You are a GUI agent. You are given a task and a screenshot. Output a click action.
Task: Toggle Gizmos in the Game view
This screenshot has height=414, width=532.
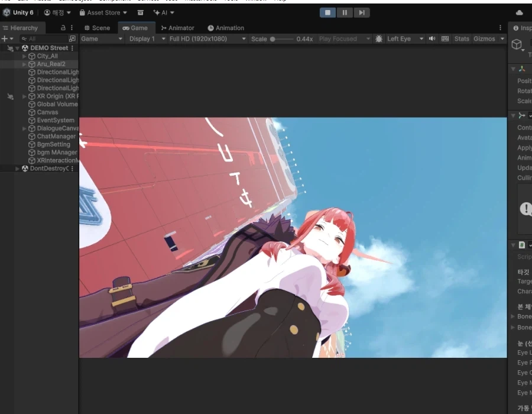(484, 39)
